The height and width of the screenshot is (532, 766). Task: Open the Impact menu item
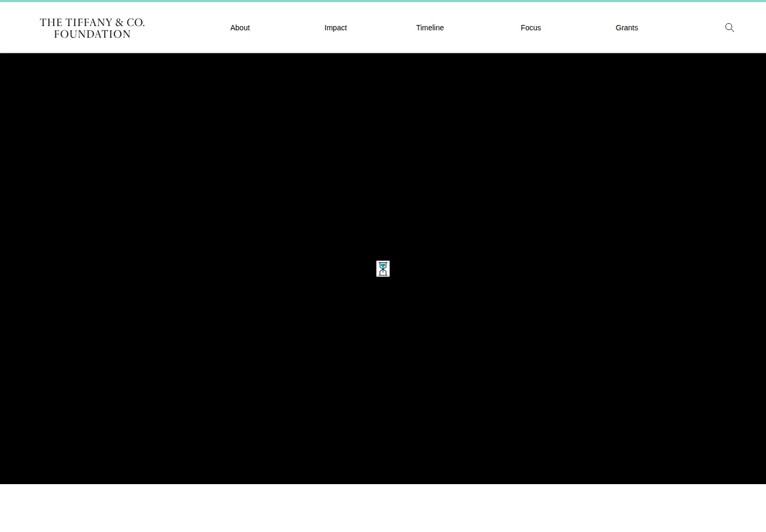tap(336, 28)
